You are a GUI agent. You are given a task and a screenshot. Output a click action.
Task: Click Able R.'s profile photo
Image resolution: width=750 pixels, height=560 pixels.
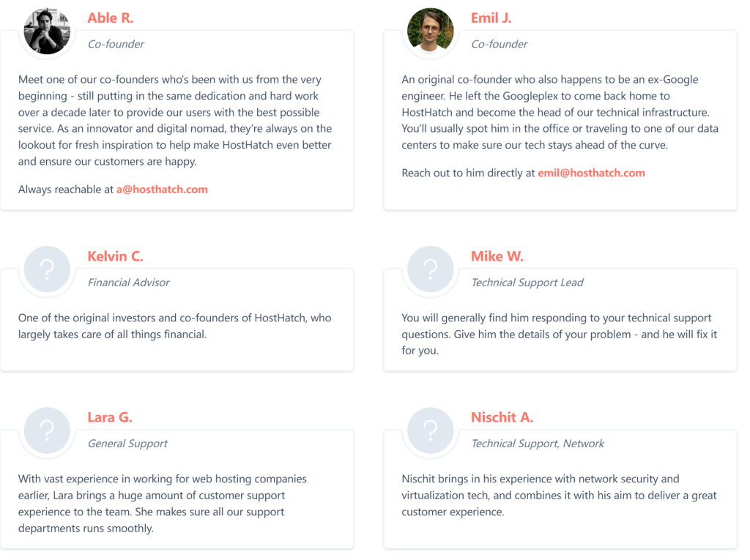[x=47, y=31]
